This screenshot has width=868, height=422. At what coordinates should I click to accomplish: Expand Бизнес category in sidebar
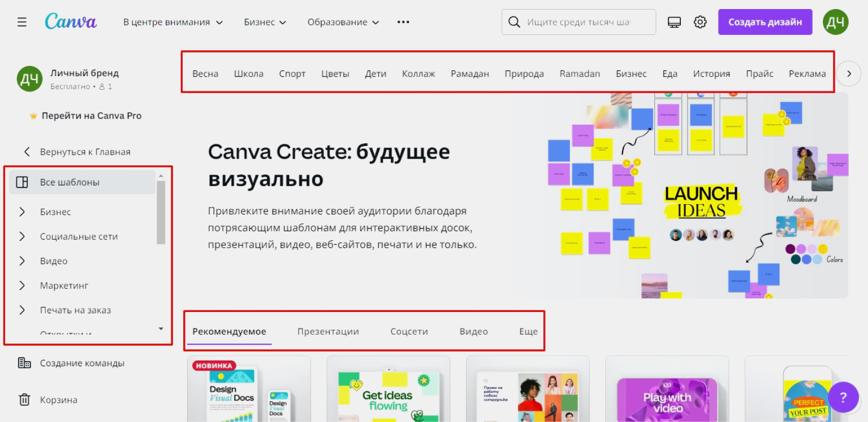point(22,212)
